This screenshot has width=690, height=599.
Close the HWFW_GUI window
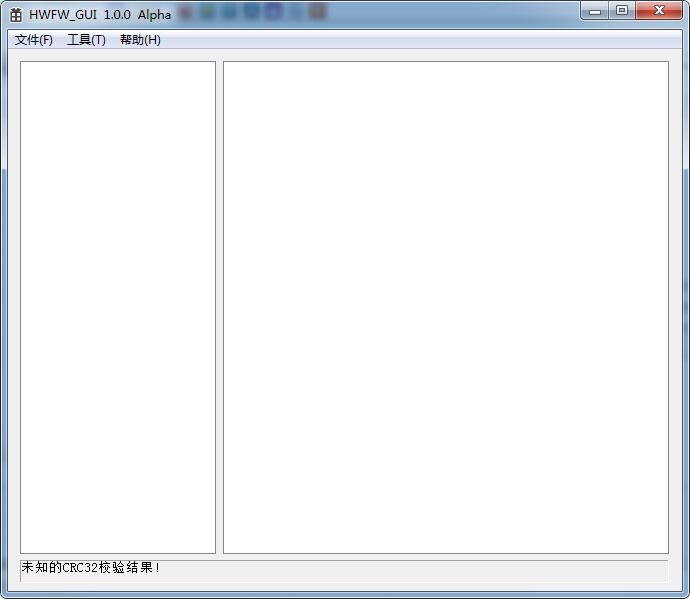(x=659, y=11)
